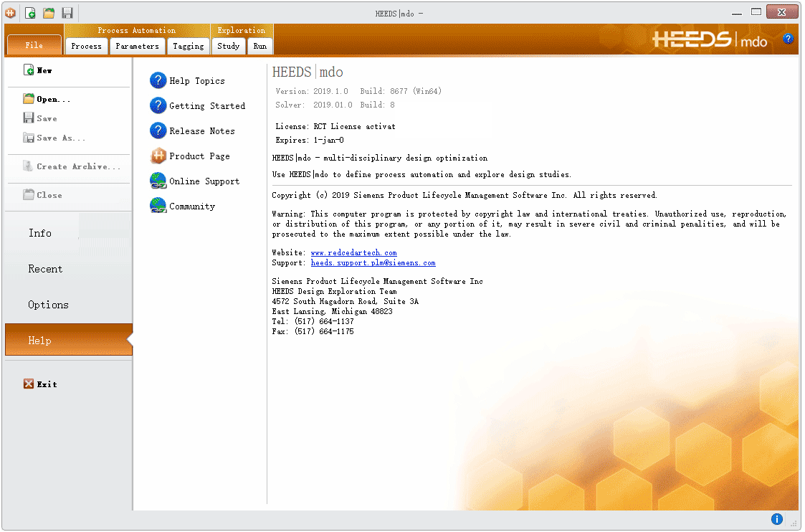Image resolution: width=805 pixels, height=532 pixels.
Task: Maximize the HEEDS window
Action: pyautogui.click(x=756, y=11)
